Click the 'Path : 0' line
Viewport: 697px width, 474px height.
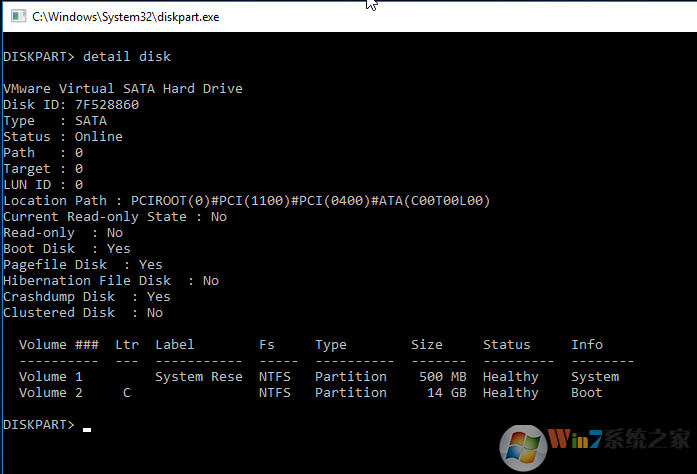[43, 153]
